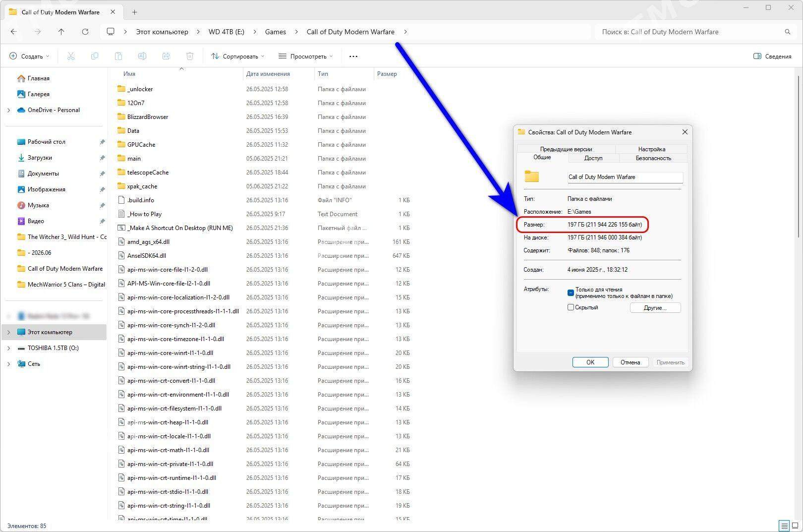Toggle the Сведения details pane button
The height and width of the screenshot is (532, 803).
coord(772,56)
